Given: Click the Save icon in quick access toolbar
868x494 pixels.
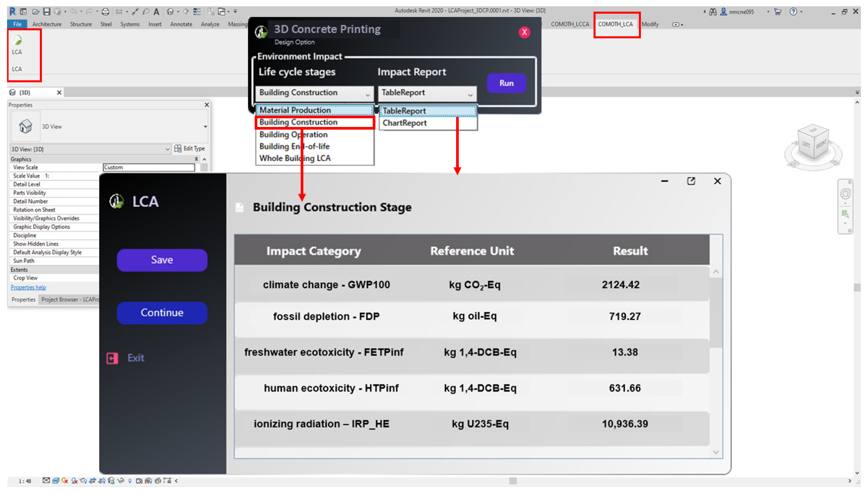Looking at the screenshot, I should pos(47,12).
